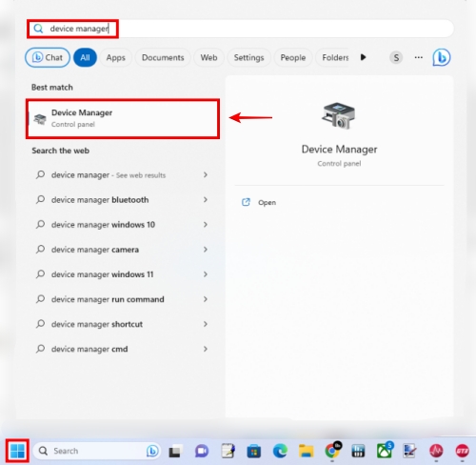476x465 pixels.
Task: Expand chevron for 'See web results' row
Action: [206, 174]
